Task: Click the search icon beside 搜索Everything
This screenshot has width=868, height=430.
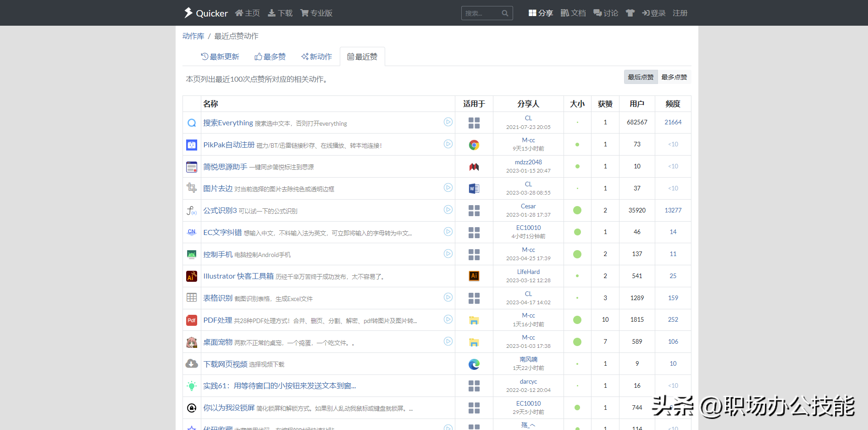Action: pyautogui.click(x=192, y=123)
